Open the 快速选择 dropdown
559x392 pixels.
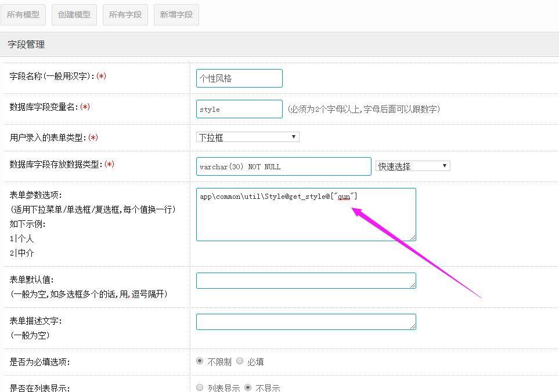413,166
